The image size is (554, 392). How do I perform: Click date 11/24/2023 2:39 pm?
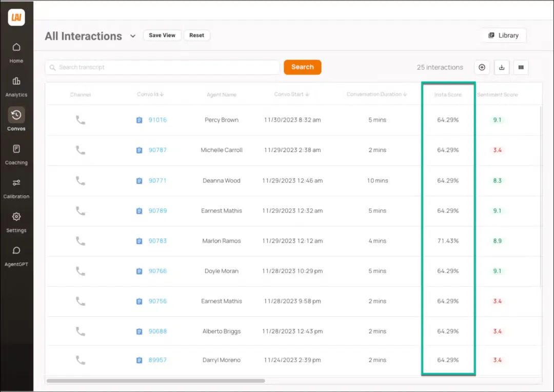[x=292, y=360]
